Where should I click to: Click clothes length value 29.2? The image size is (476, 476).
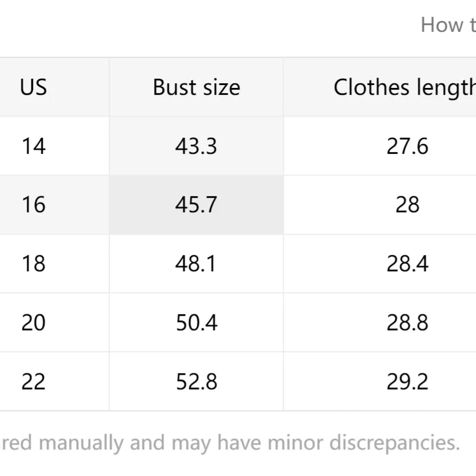407,381
